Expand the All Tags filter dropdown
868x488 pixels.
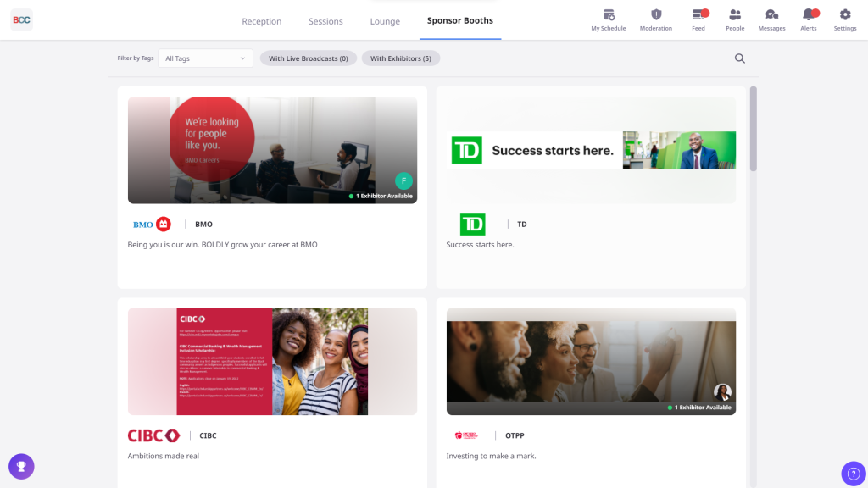pyautogui.click(x=205, y=58)
